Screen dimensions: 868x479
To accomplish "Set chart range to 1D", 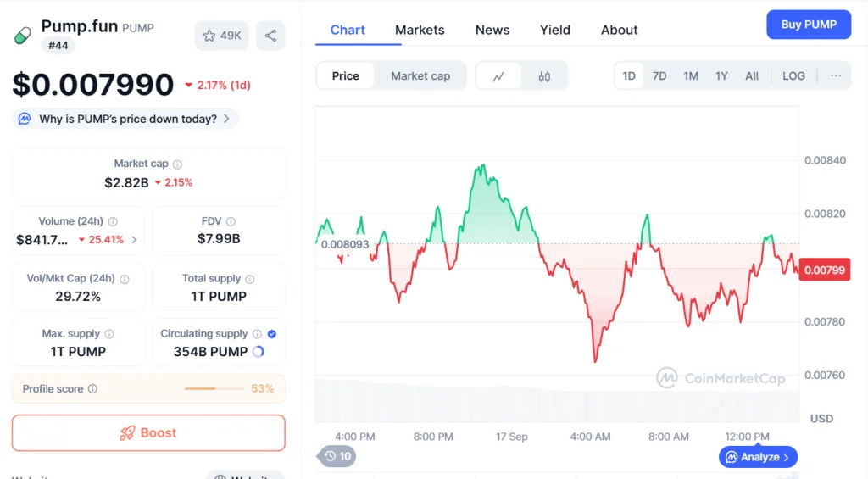I will coord(629,75).
